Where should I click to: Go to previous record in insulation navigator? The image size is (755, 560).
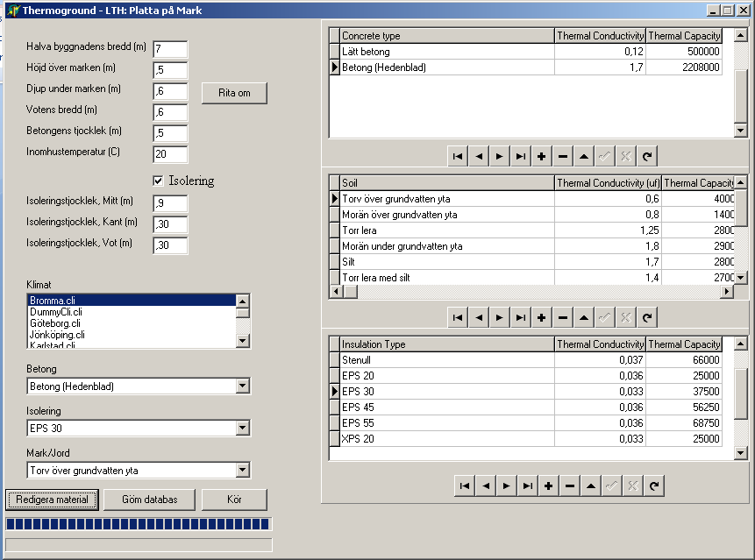tap(486, 486)
